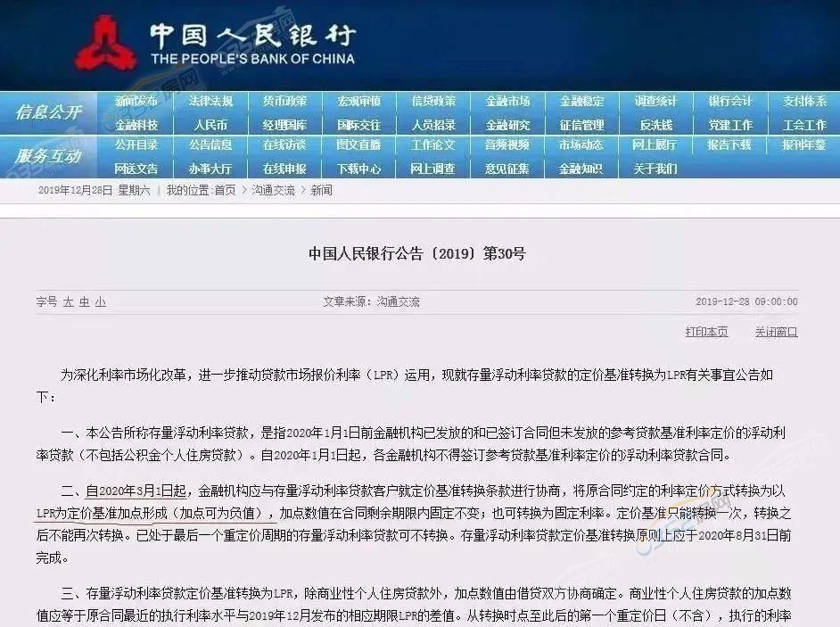This screenshot has height=627, width=840.
Task: Open 公告信息 under 服务互动
Action: (x=210, y=144)
